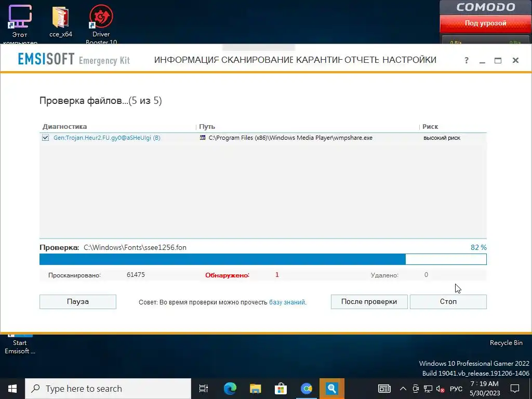Open the После проверки options button
Viewport: 532px width, 399px height.
point(369,302)
